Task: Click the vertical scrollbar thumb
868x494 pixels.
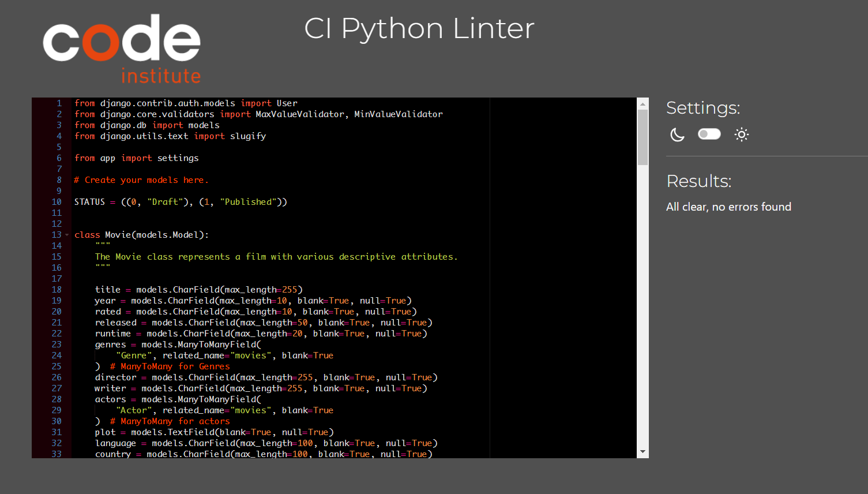Action: click(x=642, y=137)
